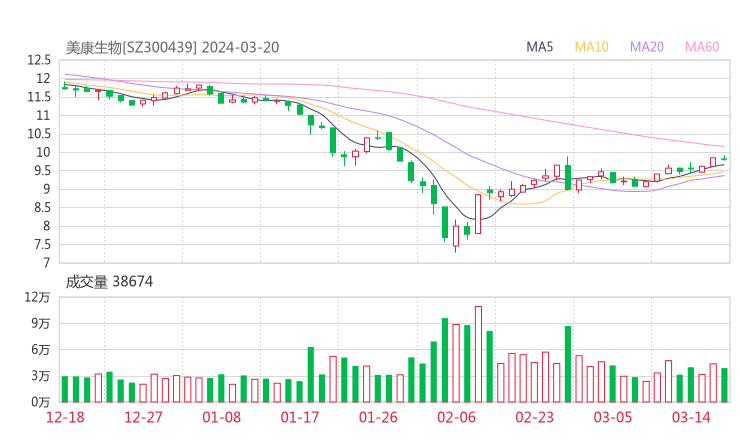
Task: Click the MA10 legend label
Action: pos(591,47)
